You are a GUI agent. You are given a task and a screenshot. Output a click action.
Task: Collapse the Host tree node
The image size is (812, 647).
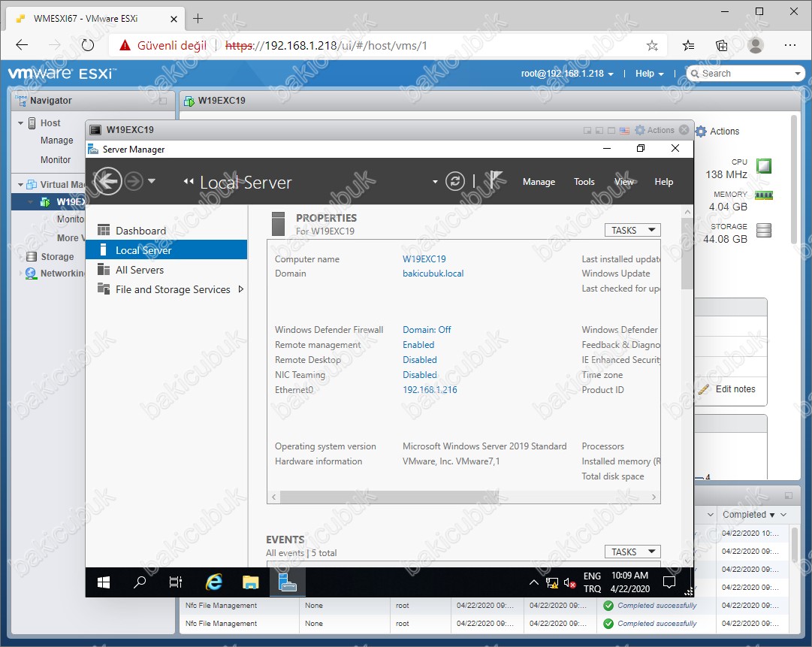point(20,123)
